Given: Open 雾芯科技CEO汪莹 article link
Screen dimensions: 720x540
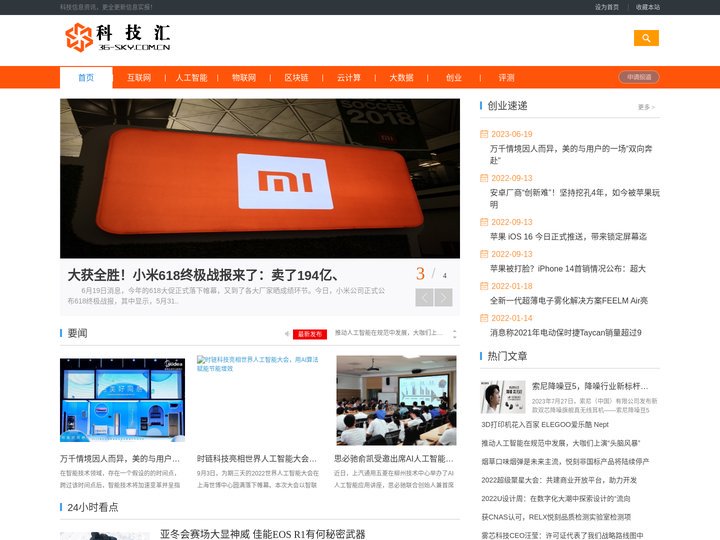Looking at the screenshot, I should 562,535.
